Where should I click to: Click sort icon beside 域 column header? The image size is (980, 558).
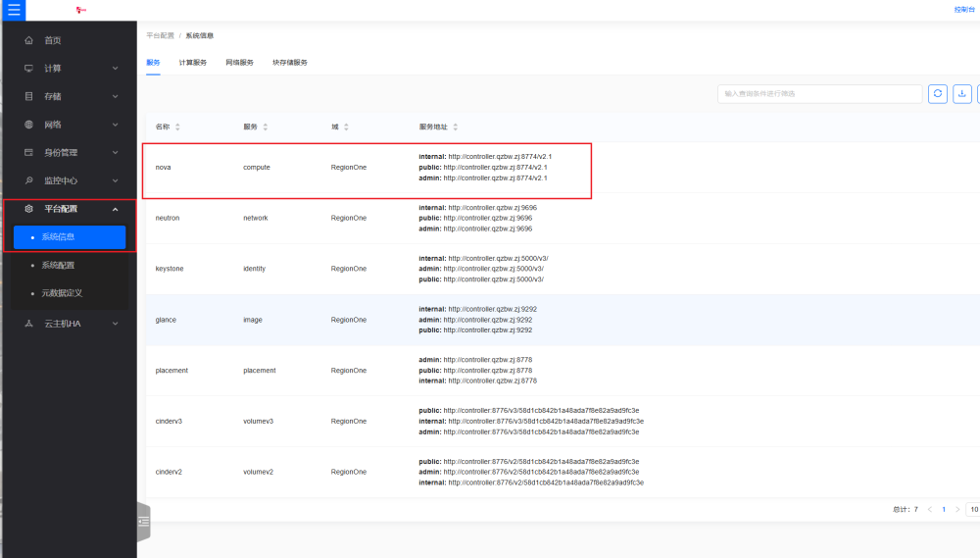pos(346,127)
